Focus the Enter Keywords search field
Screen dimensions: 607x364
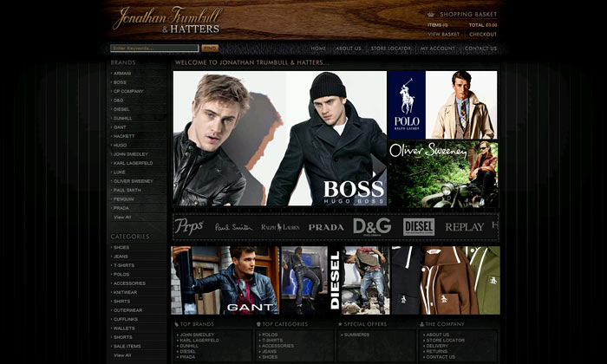(x=154, y=49)
